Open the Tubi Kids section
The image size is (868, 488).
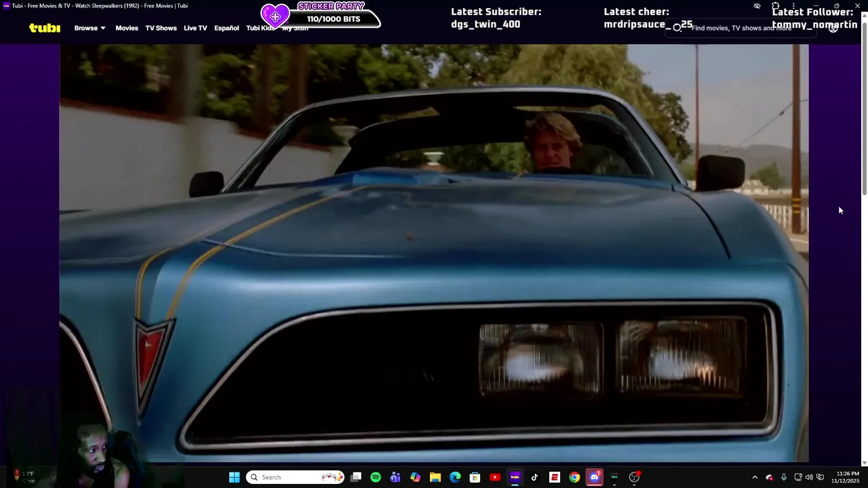click(x=260, y=28)
